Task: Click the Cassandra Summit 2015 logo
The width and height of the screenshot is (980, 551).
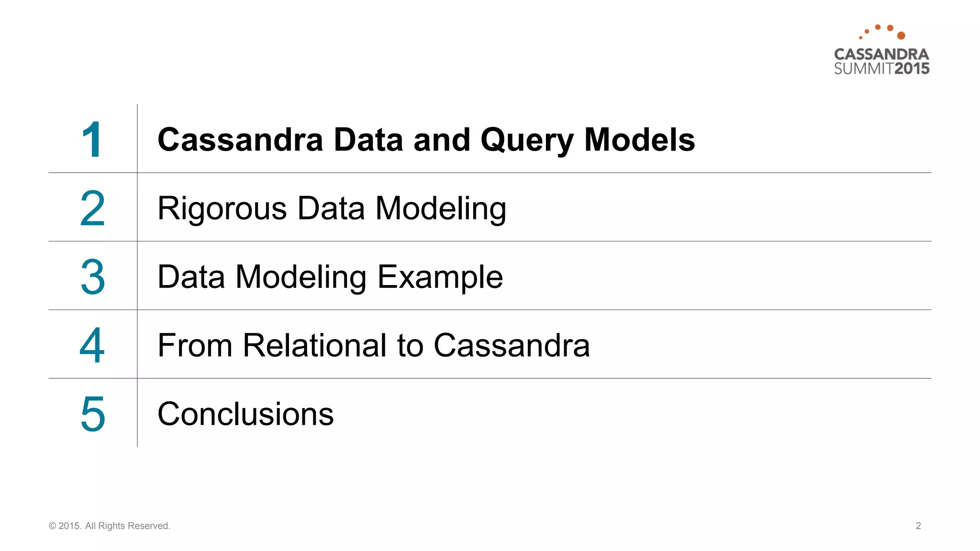Action: click(x=881, y=50)
